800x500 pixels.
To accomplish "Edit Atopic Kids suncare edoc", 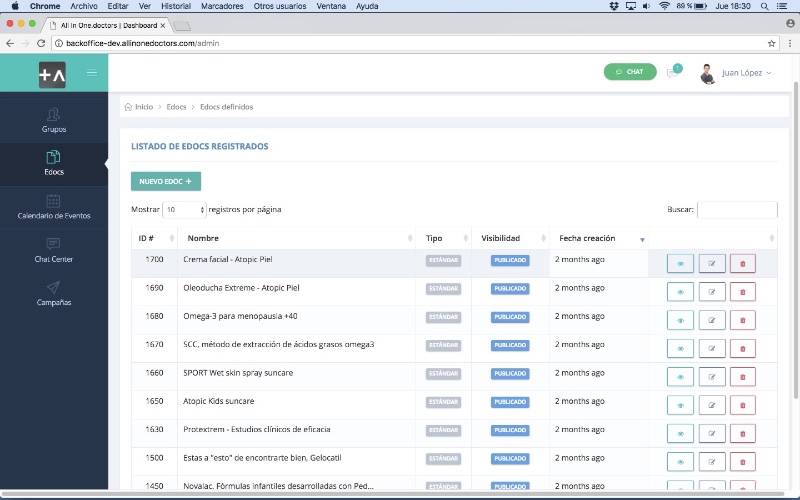I will pyautogui.click(x=712, y=405).
